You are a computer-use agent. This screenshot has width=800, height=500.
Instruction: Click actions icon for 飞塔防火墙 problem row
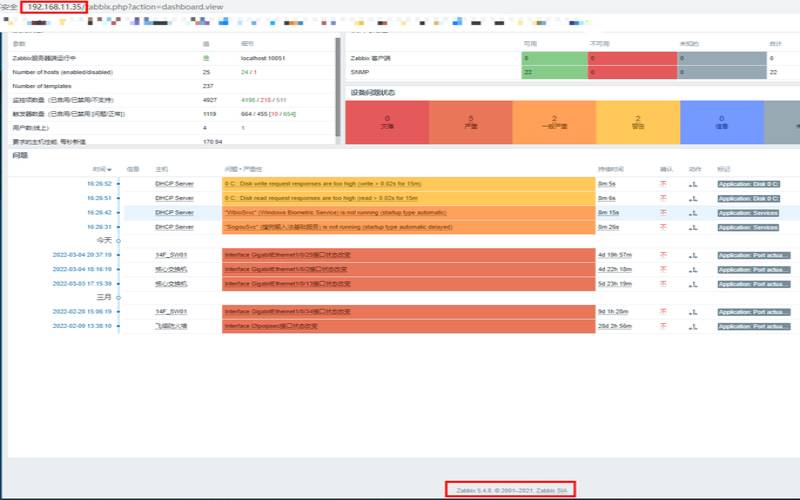point(692,326)
